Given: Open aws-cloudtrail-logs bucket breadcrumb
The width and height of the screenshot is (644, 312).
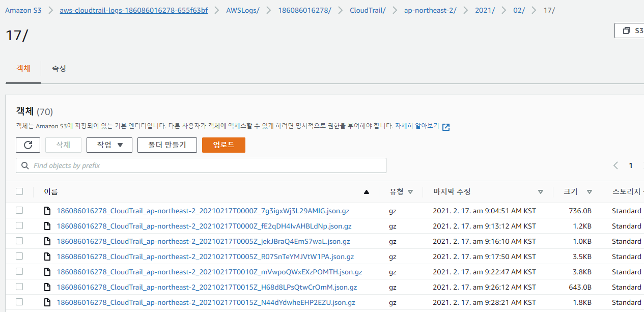Looking at the screenshot, I should [x=133, y=10].
